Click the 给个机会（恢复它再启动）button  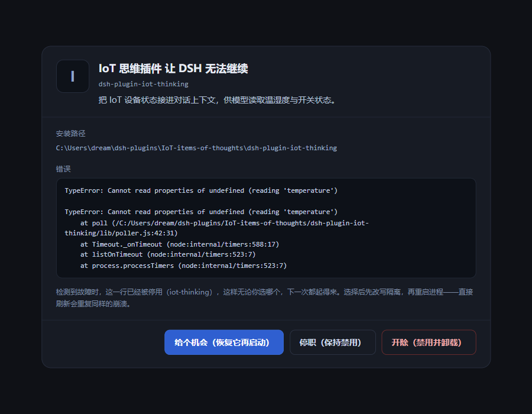pyautogui.click(x=224, y=342)
